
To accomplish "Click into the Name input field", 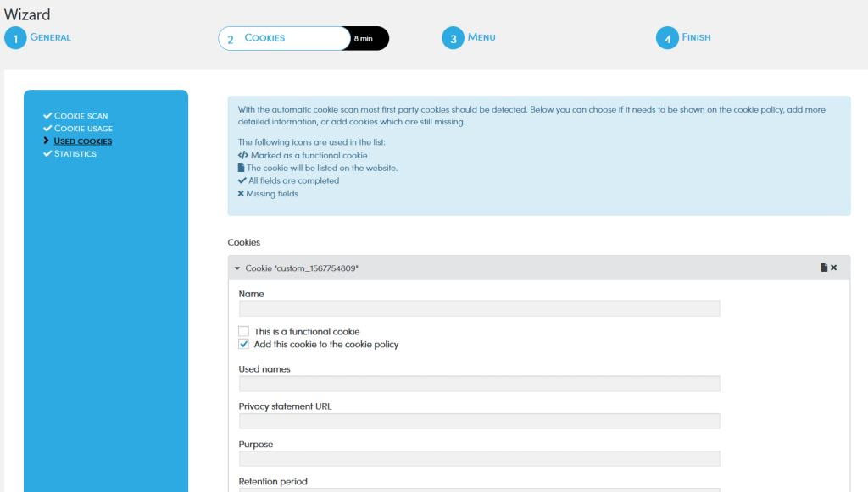I will (480, 308).
